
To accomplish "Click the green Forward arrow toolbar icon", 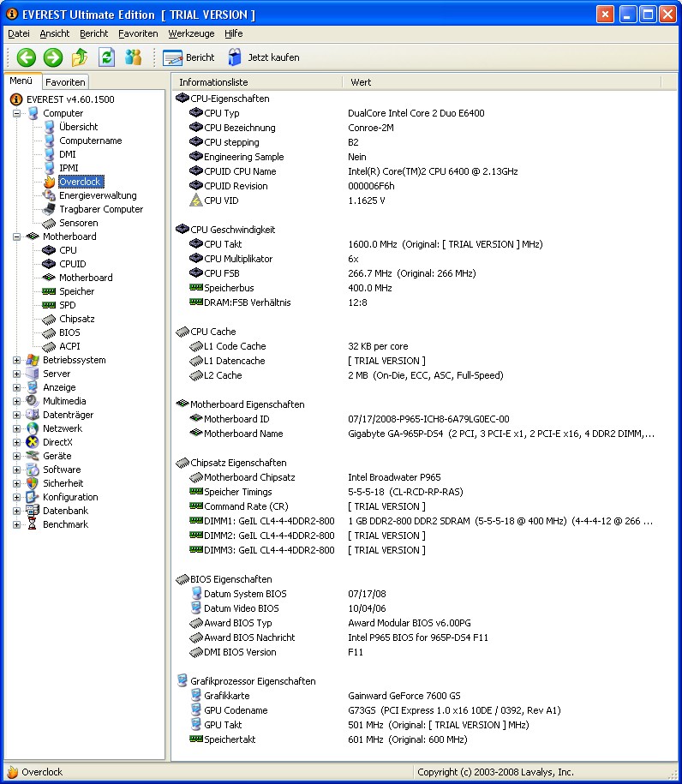I will tap(53, 57).
